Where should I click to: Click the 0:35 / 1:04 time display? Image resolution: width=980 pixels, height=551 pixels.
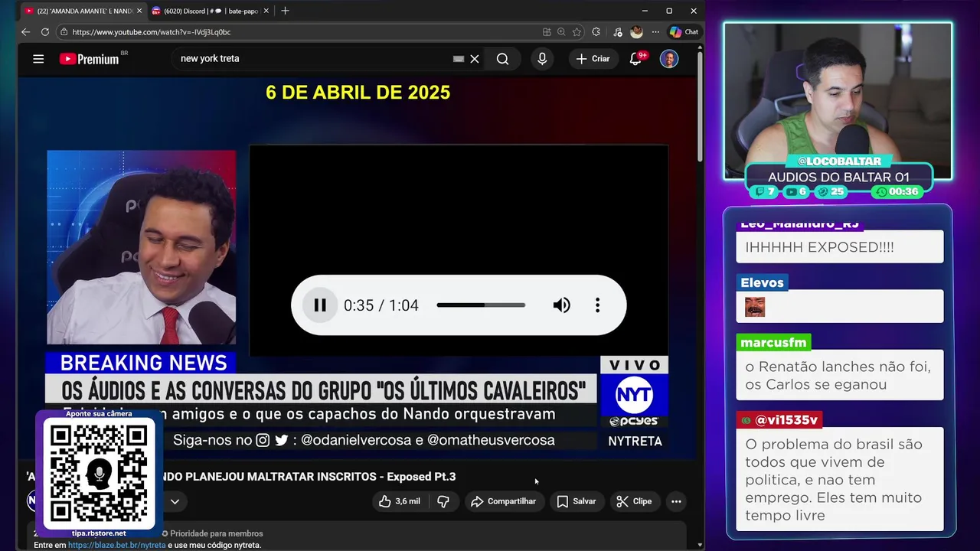tap(381, 305)
